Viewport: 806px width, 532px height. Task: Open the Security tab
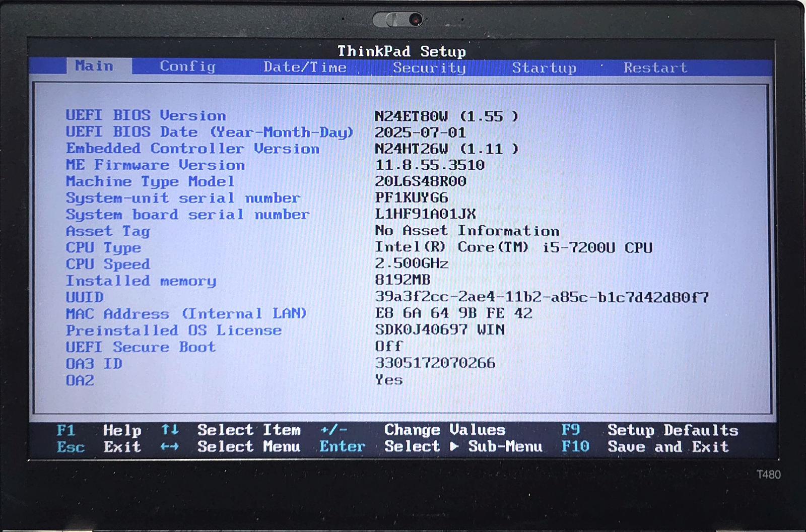[429, 68]
